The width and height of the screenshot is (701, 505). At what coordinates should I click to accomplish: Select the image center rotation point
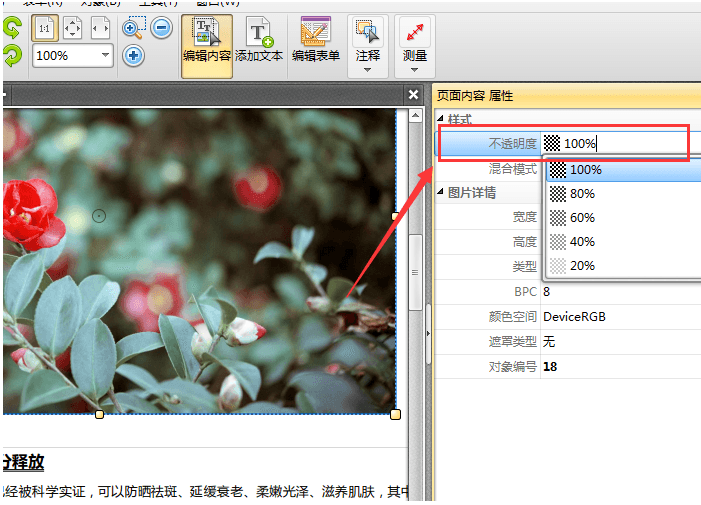point(99,216)
